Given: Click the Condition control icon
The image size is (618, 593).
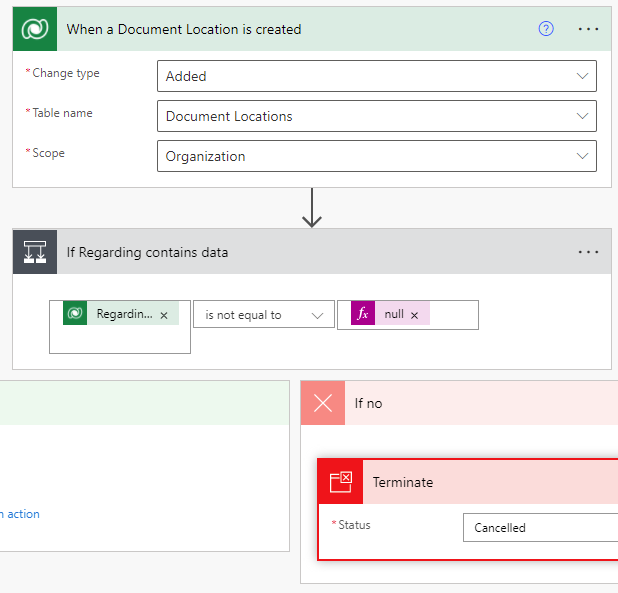Looking at the screenshot, I should coord(35,252).
